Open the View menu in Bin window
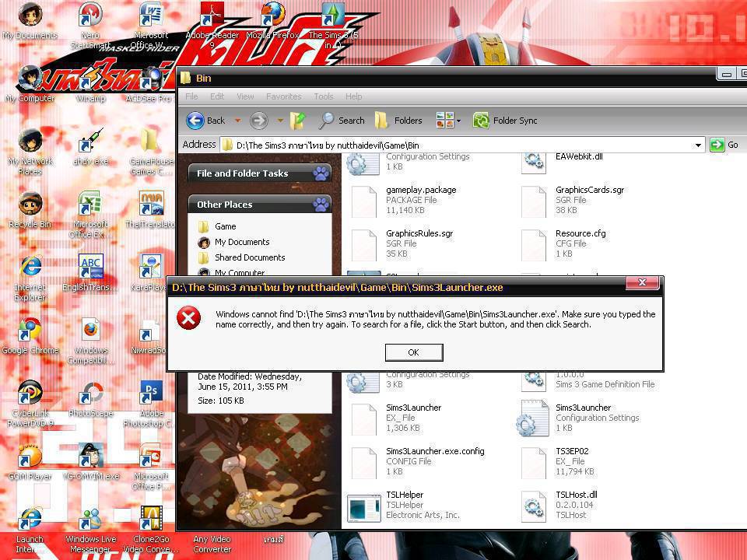Viewport: 747px width, 560px height. pyautogui.click(x=245, y=96)
